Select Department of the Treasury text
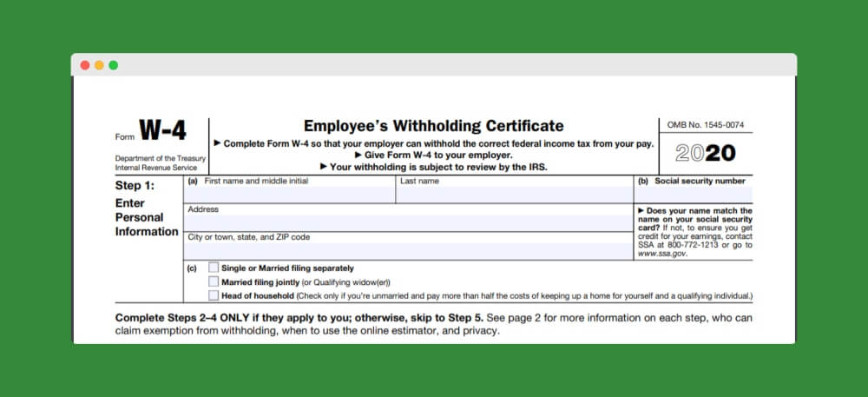 (161, 158)
